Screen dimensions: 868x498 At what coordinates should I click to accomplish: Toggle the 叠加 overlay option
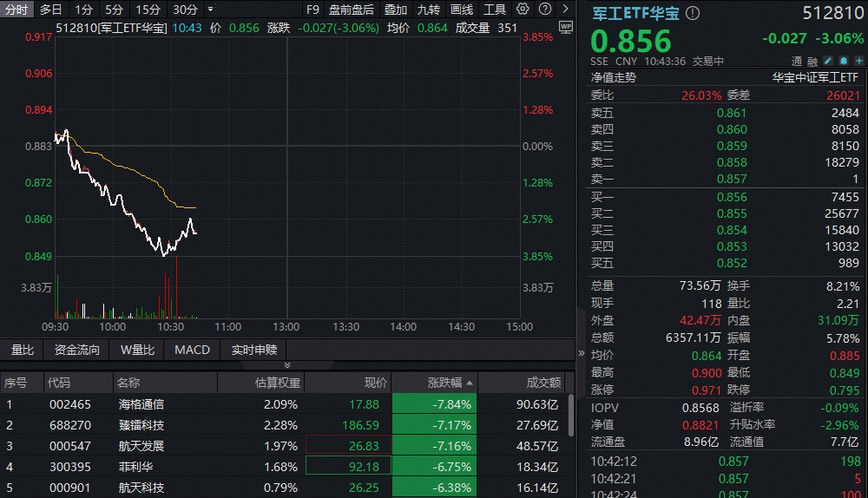396,10
